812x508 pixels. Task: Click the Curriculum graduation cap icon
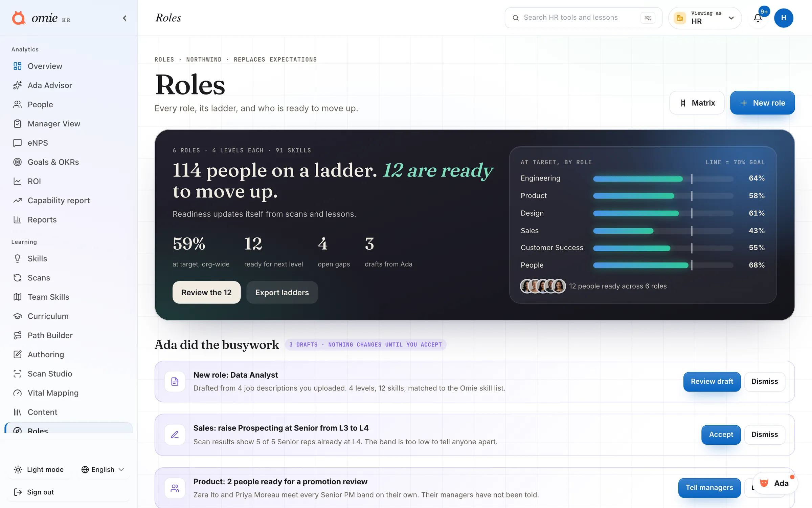tap(17, 316)
